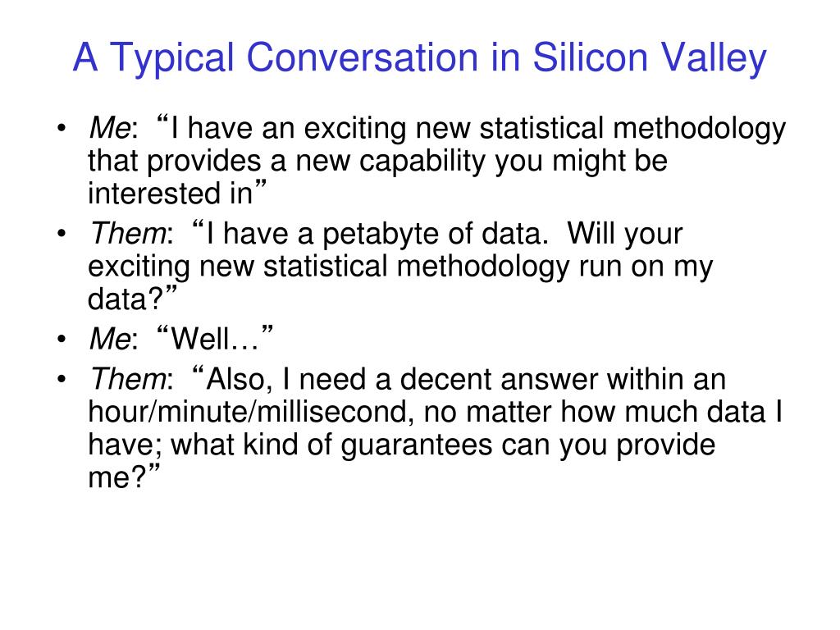The image size is (840, 630).
Task: Click the words 'interested in' in the first bullet
Action: 170,193
